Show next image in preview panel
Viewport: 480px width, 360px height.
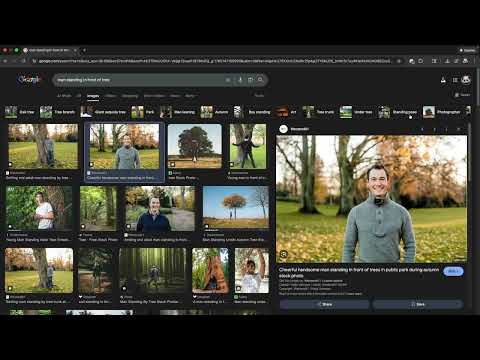(435, 129)
